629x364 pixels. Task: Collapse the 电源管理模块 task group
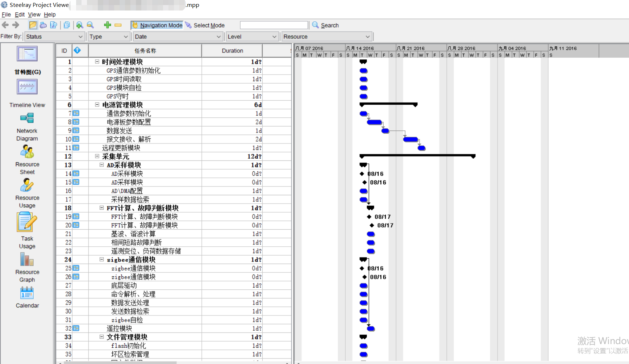click(97, 105)
